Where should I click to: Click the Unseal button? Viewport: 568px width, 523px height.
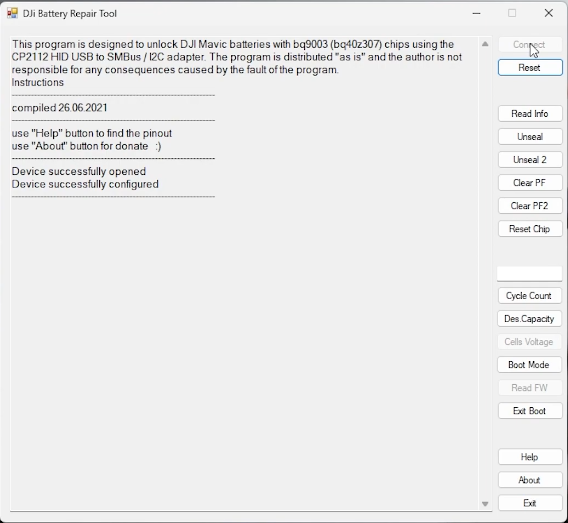[x=530, y=137]
